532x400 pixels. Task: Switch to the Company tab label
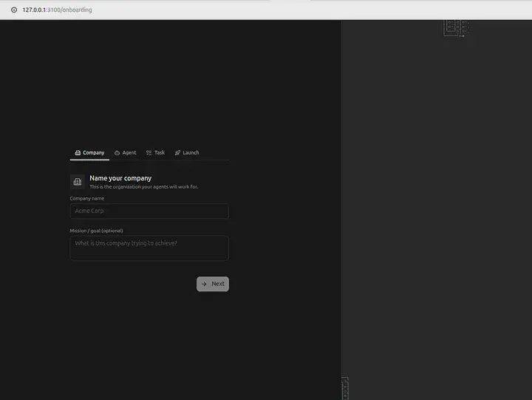point(94,153)
